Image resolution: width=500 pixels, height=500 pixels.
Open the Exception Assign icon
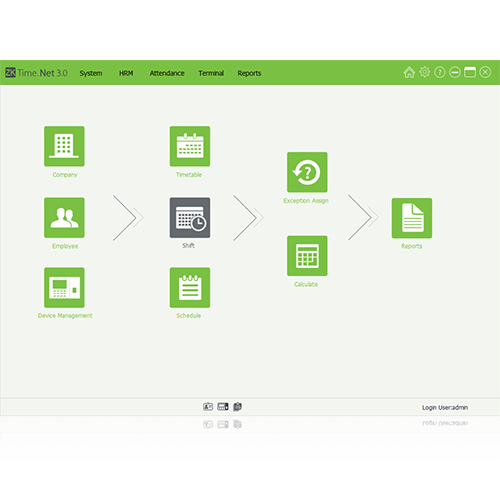(307, 172)
